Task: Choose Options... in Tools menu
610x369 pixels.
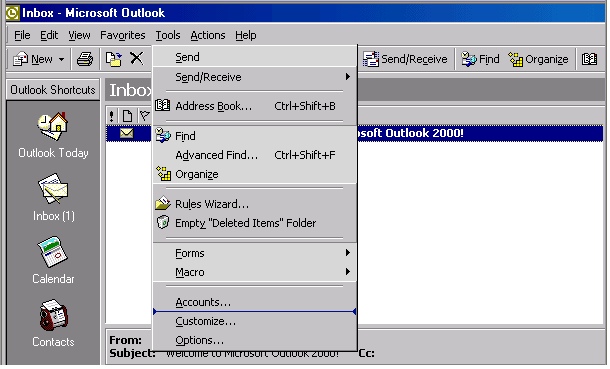Action: [x=255, y=341]
